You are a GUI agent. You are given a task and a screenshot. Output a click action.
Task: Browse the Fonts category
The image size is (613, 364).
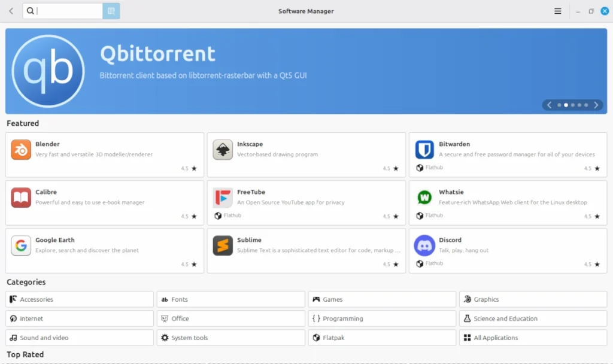[230, 299]
